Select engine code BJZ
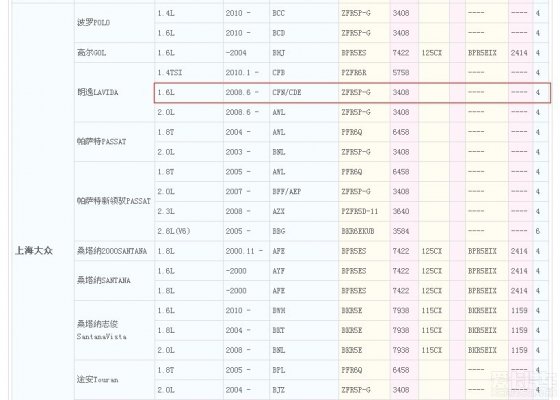 coord(279,390)
